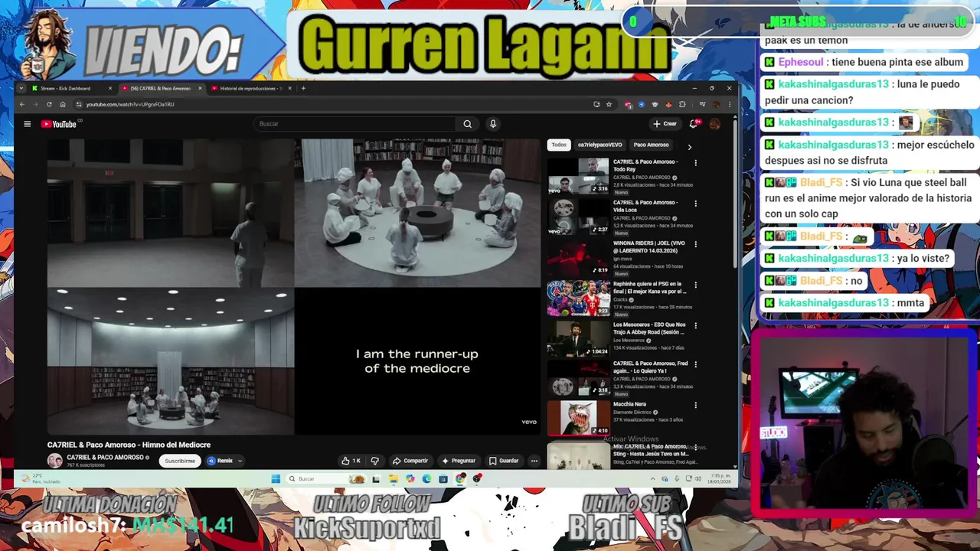Click the YouTube Buscar search field
Viewport: 980px width, 551px height.
356,124
